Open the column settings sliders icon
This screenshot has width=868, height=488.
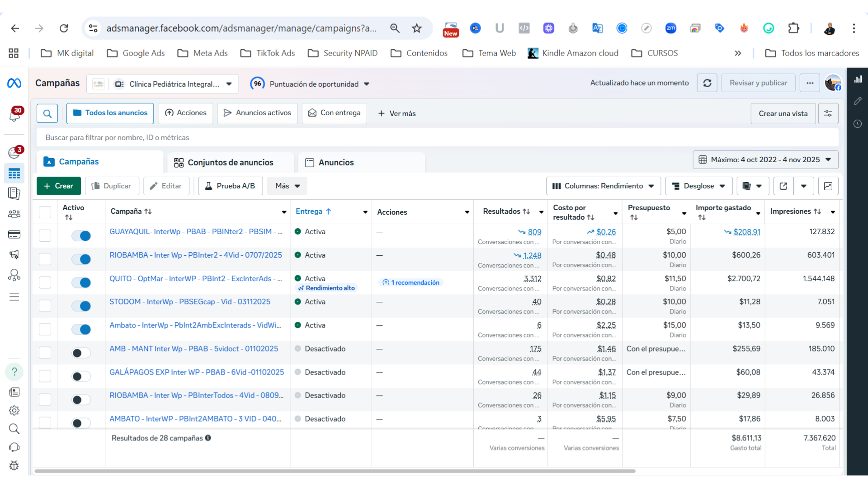point(828,114)
